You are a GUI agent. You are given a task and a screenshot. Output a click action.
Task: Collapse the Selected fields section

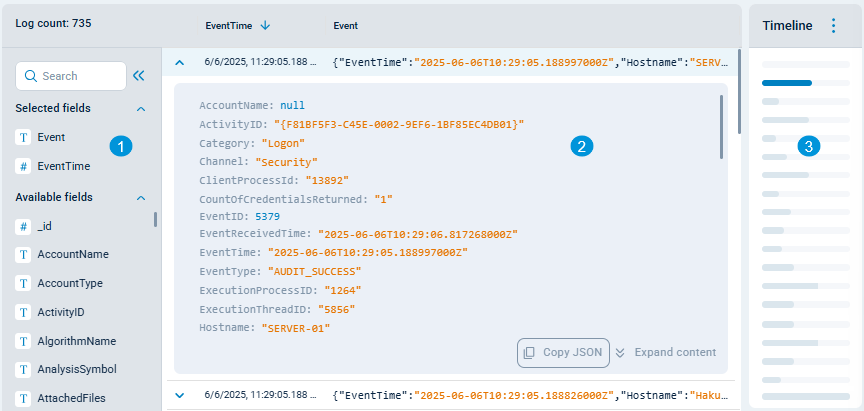pos(141,108)
